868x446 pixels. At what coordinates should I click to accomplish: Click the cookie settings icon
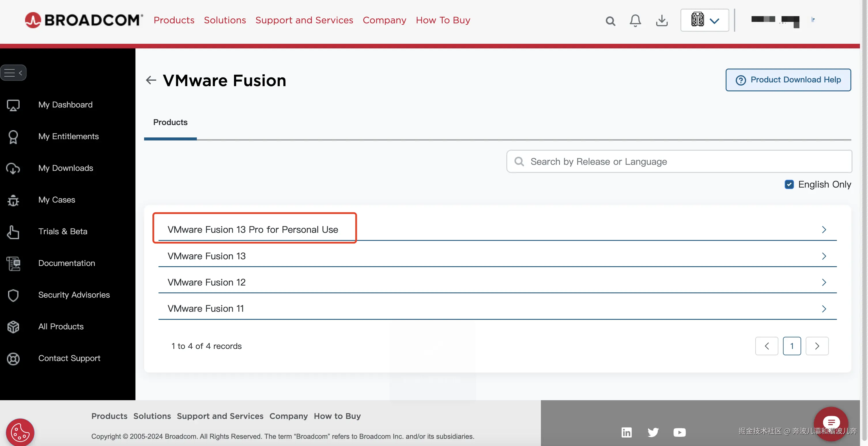pyautogui.click(x=20, y=432)
